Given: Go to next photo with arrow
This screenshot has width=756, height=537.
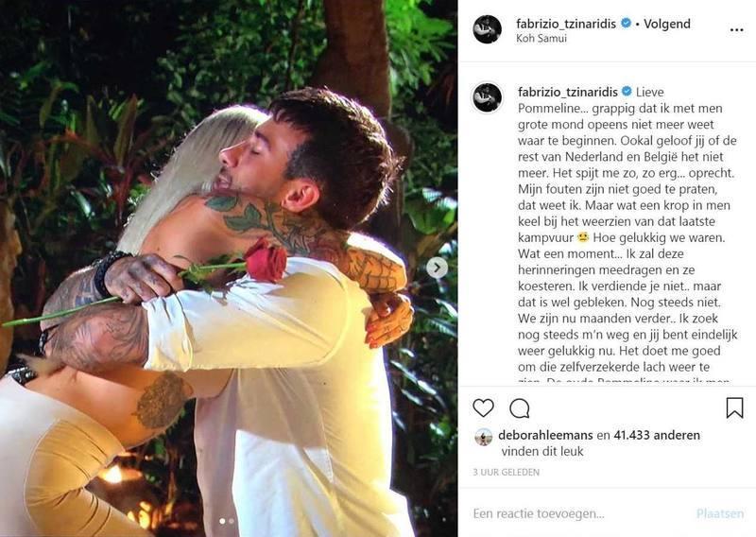Looking at the screenshot, I should point(437,268).
